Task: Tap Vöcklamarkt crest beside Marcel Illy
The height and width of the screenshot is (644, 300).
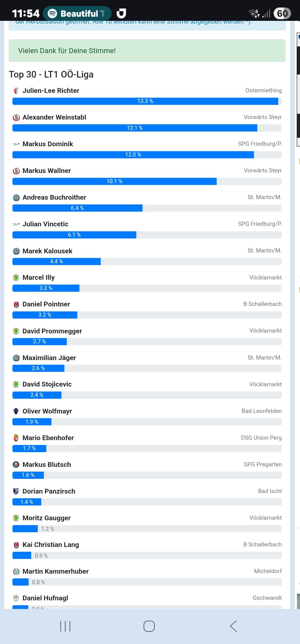Action: point(16,278)
